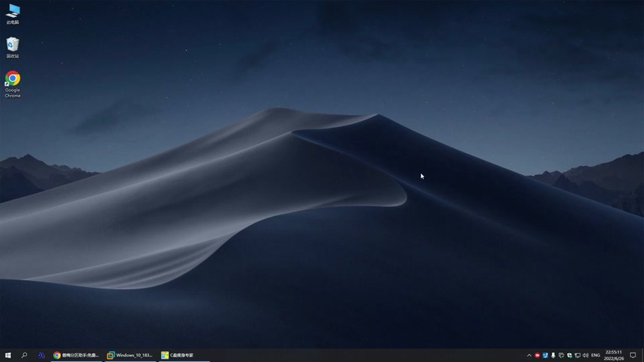Switch to the Chrome window on taskbar
644x362 pixels.
(76, 355)
